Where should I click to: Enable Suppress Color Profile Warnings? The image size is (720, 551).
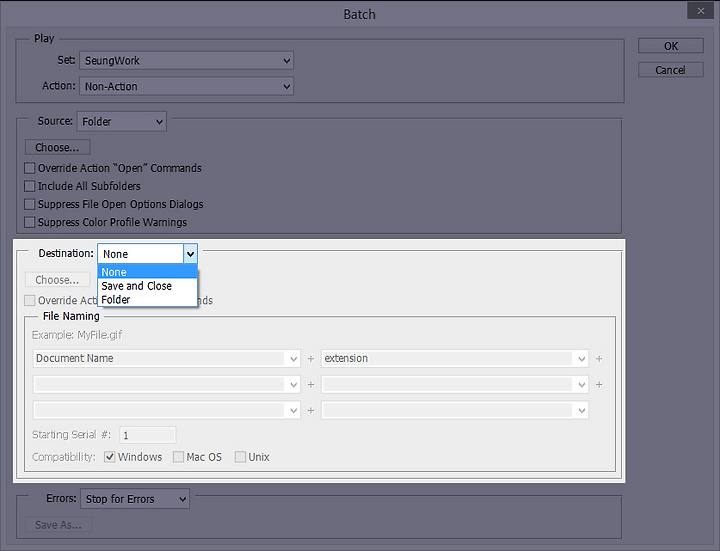point(29,222)
